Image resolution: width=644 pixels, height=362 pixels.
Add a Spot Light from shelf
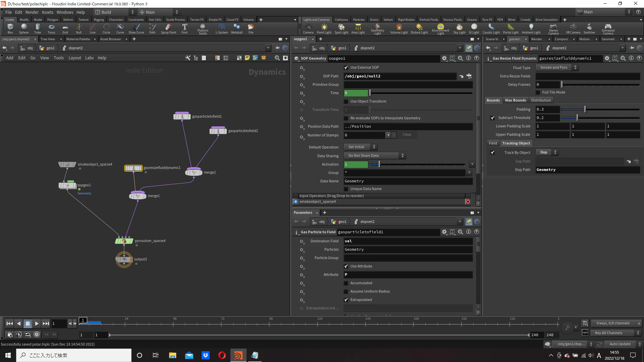point(341,29)
